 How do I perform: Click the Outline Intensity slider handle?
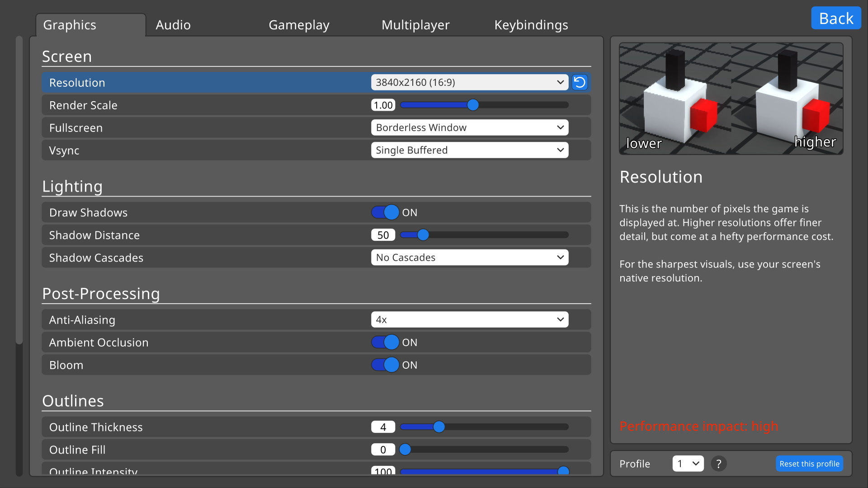(563, 471)
